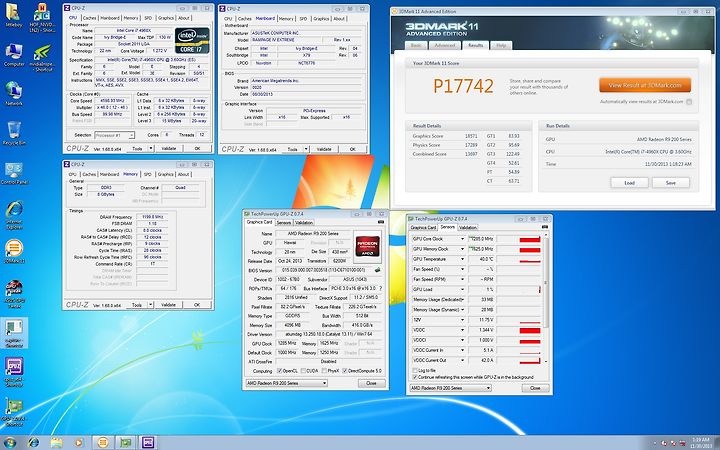Toggle the DirectCompute 5.0 checkbox
Screen dimensions: 720x450
tap(345, 371)
